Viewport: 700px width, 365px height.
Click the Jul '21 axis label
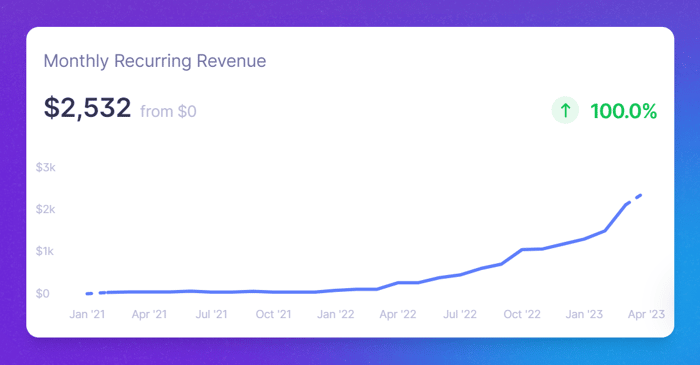[212, 314]
